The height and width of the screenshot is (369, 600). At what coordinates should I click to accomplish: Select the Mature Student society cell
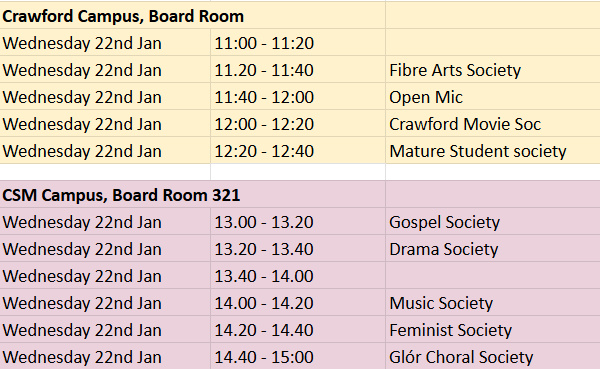493,150
